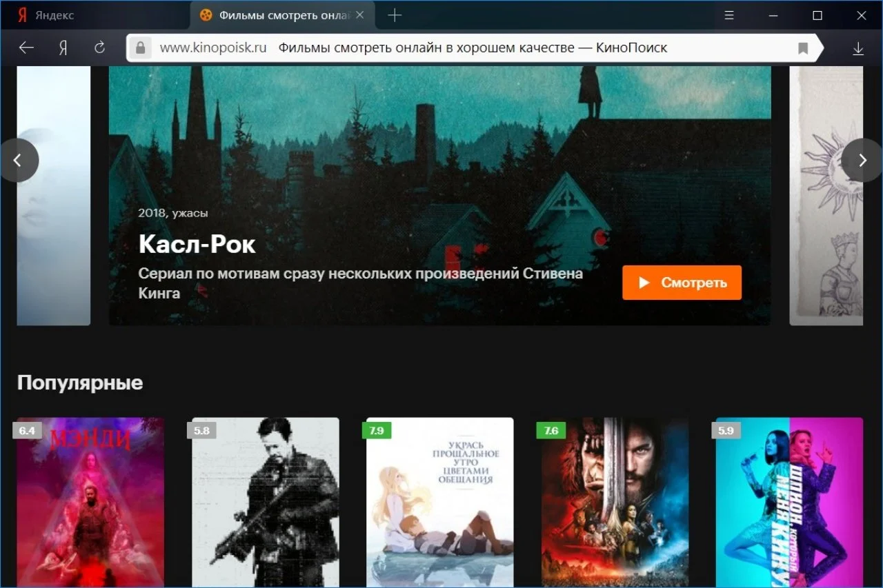Click the Касл-Рок series description text

click(x=360, y=283)
